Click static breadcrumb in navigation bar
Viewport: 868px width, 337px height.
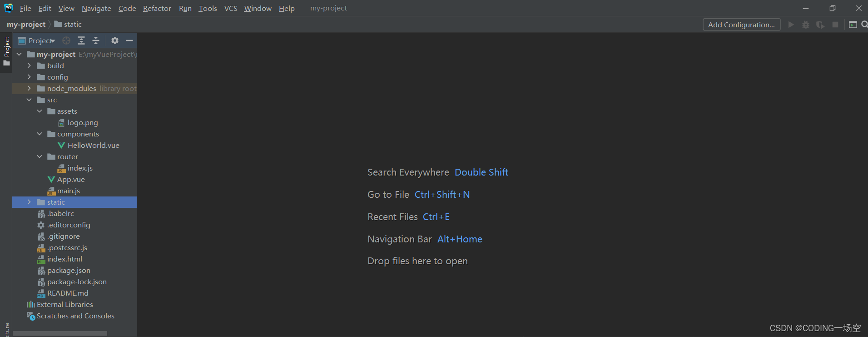(68, 25)
